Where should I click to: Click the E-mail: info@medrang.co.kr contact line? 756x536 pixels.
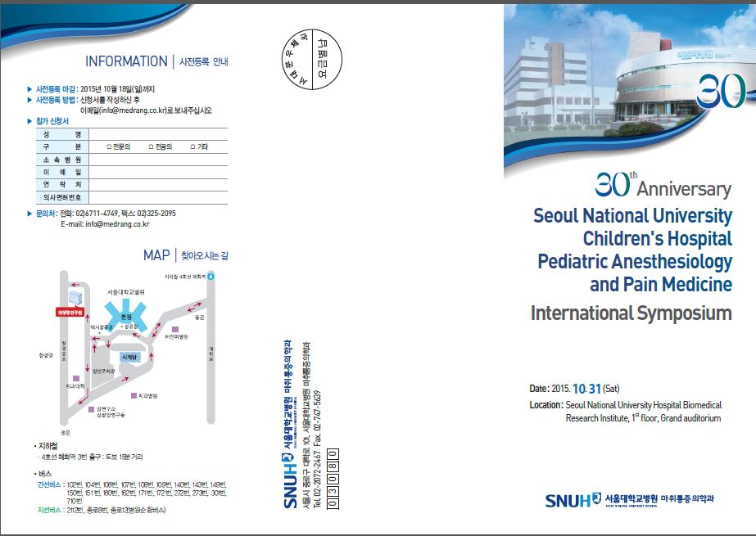(x=105, y=224)
